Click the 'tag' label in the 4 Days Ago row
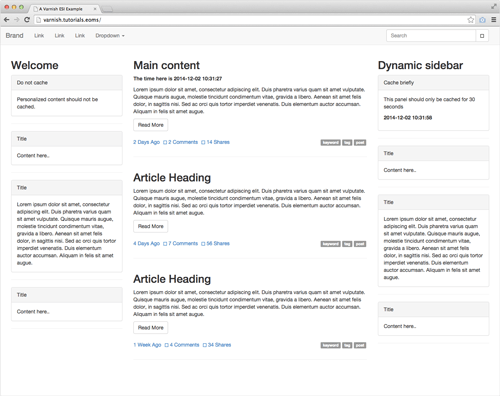The height and width of the screenshot is (396, 500). point(347,244)
